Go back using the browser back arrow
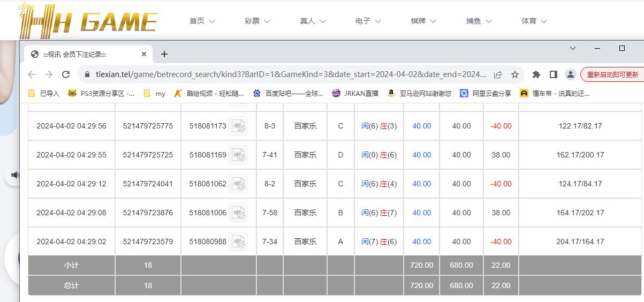Screen dimensions: 644x302 [x=32, y=74]
